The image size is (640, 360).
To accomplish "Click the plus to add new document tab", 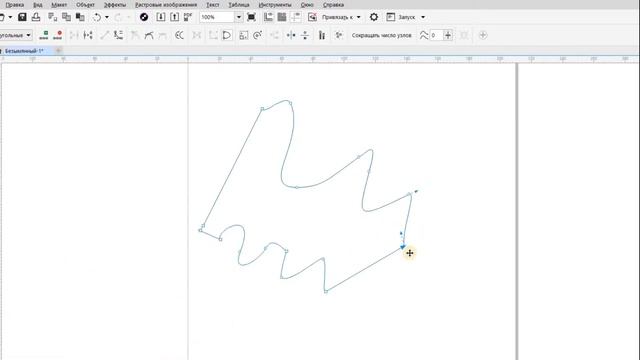I will (x=58, y=51).
